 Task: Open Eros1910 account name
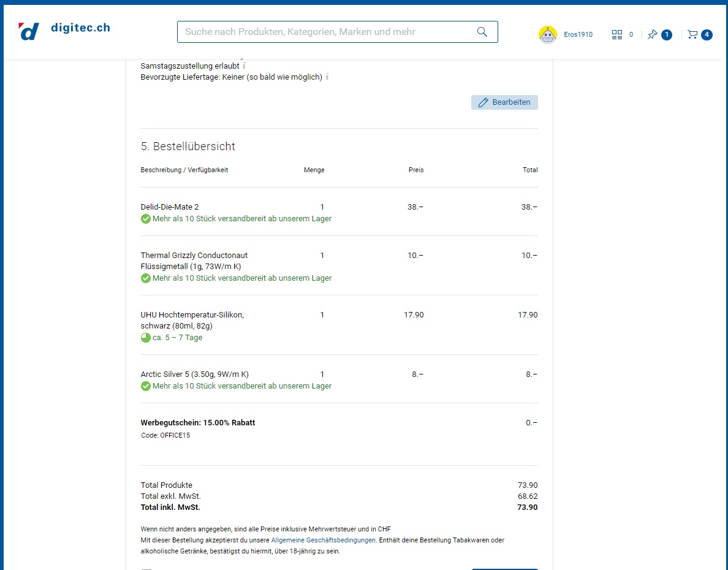coord(578,34)
